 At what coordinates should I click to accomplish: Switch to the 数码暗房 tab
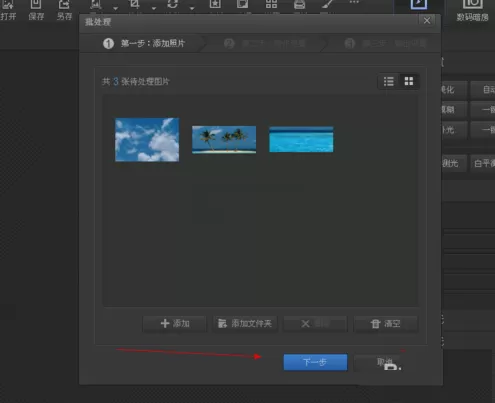[x=473, y=10]
